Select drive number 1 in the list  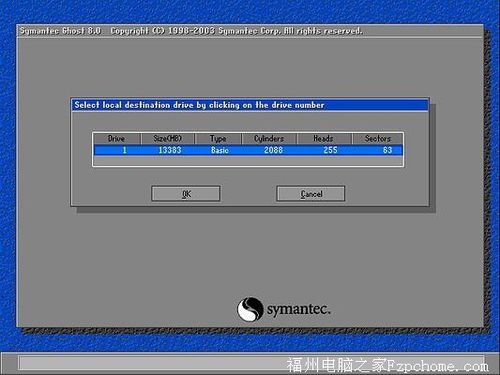click(124, 150)
